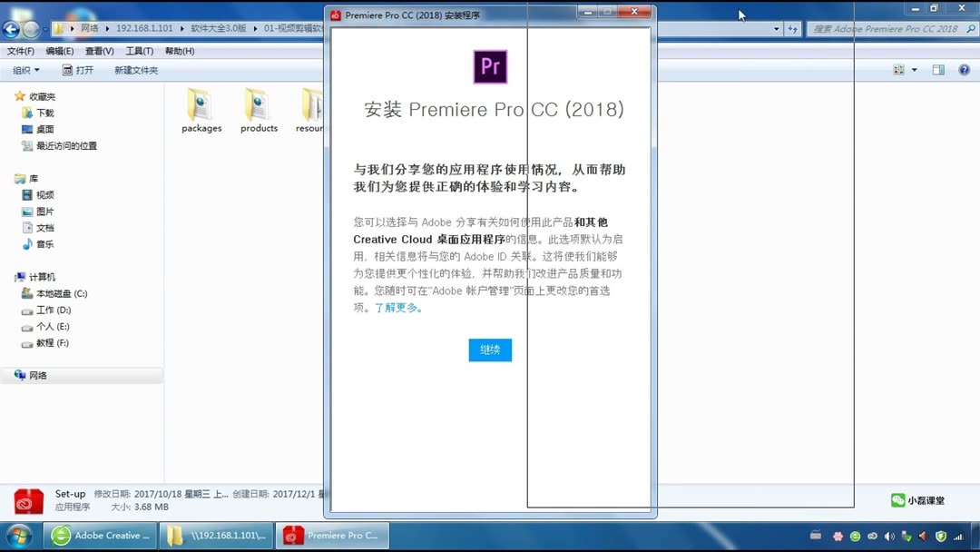Open Adobe Creative Cloud from the taskbar

[x=100, y=535]
